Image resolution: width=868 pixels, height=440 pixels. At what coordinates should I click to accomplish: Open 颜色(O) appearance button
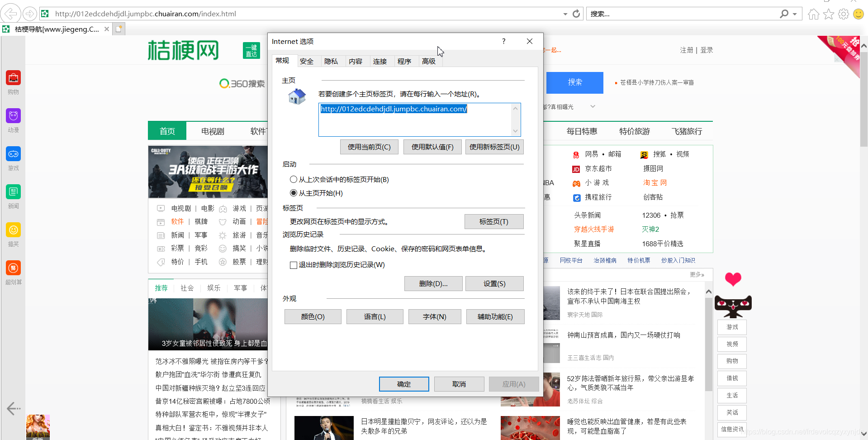tap(313, 317)
